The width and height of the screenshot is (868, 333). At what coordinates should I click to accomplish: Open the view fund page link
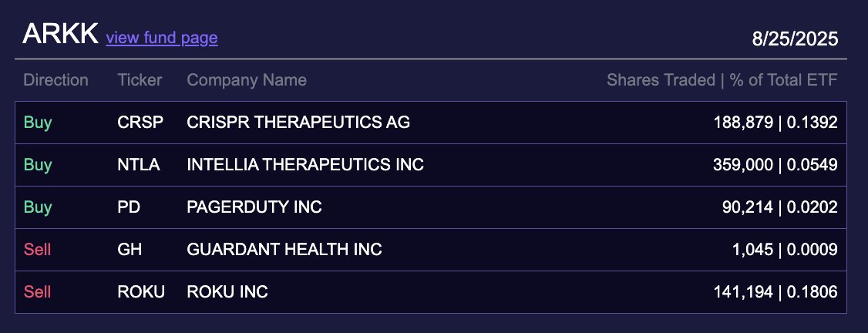[x=162, y=37]
